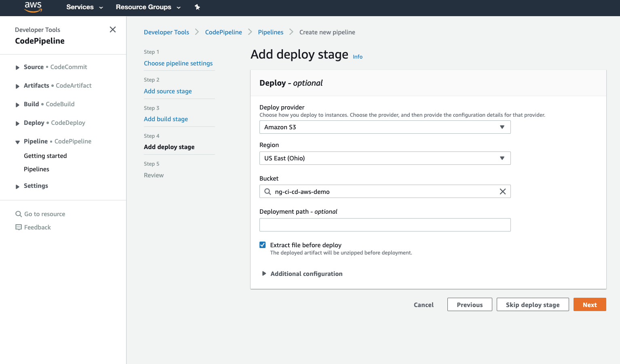Collapse the Pipeline CodePipeline section

17,142
